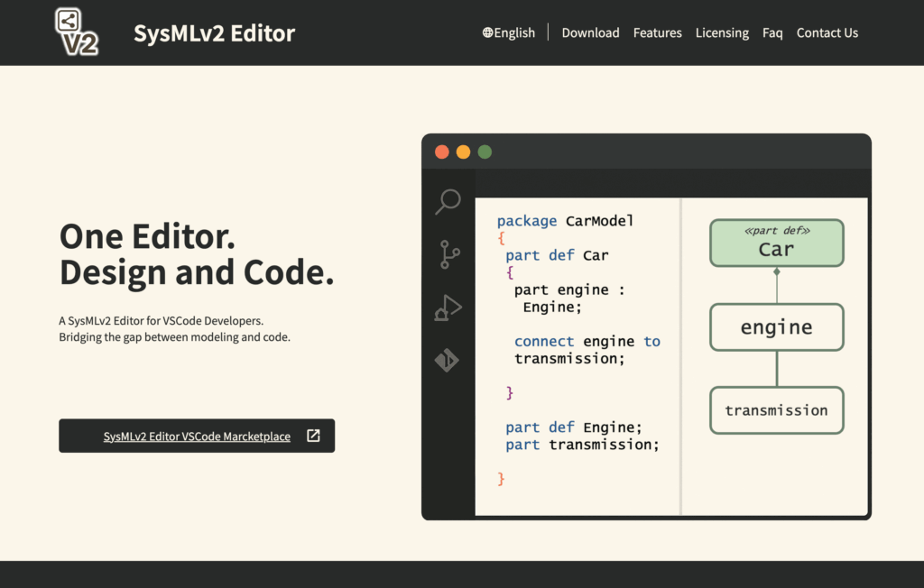Click the 'Design and Code.' heading line
Image resolution: width=924 pixels, height=588 pixels.
click(197, 272)
